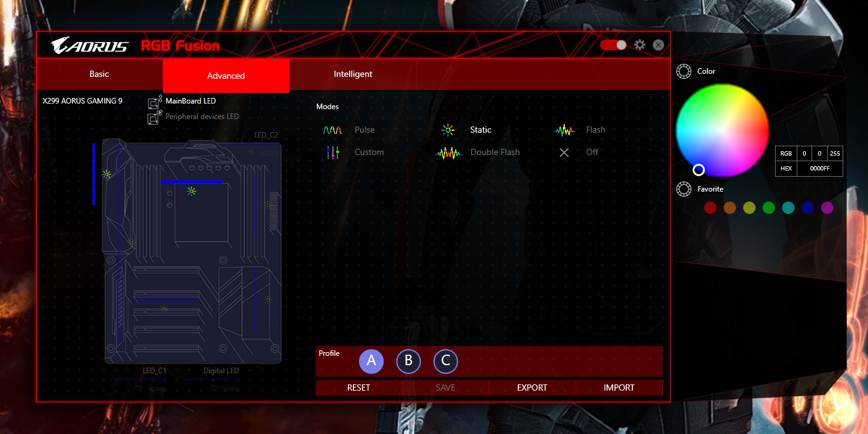The width and height of the screenshot is (868, 434).
Task: Select the LED marker beside the left blue bar
Action: 107,175
